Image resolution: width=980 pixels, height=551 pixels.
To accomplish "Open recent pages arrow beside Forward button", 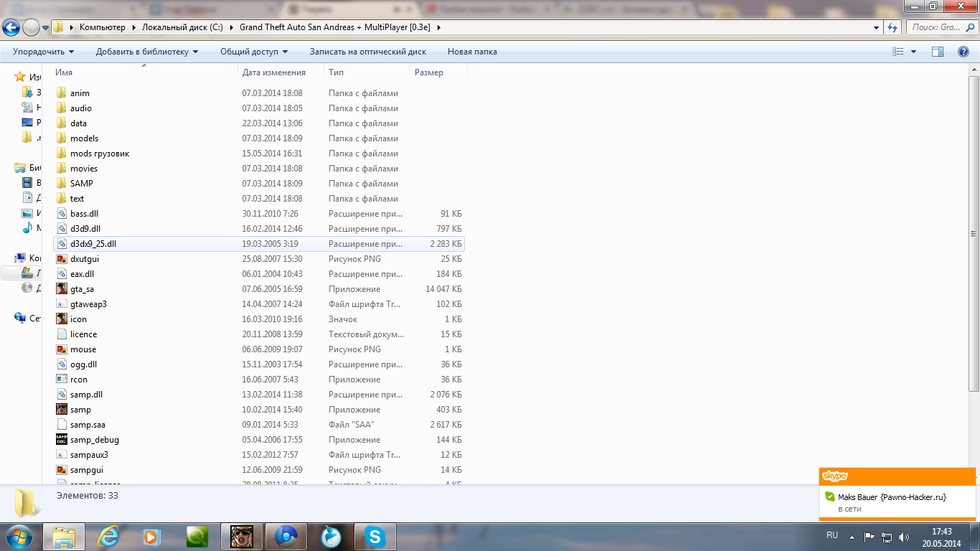I will [x=46, y=27].
